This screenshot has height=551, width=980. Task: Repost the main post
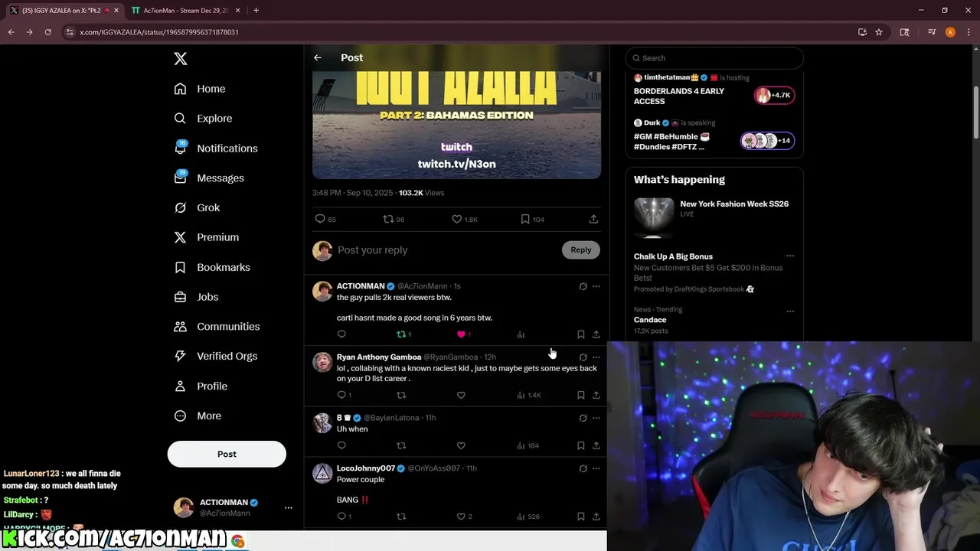(389, 219)
